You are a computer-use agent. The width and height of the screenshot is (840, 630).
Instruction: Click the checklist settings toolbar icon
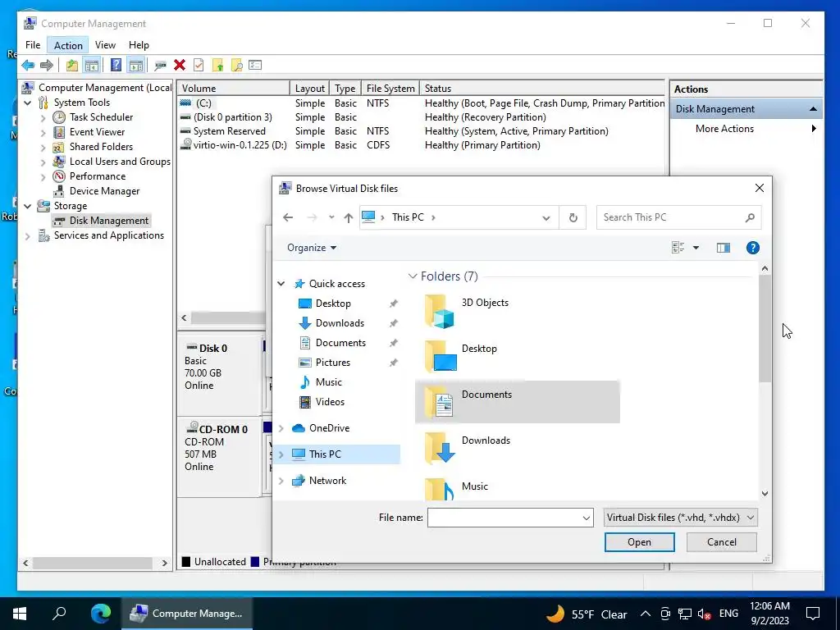point(256,66)
